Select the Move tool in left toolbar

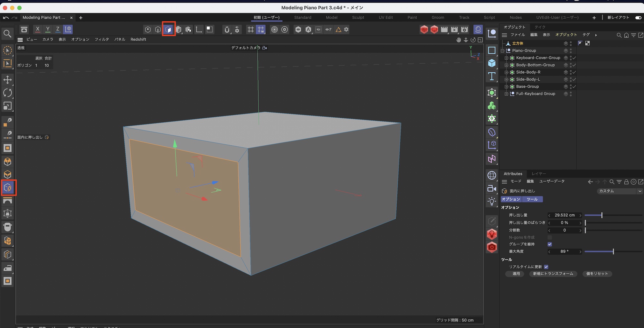(7, 80)
